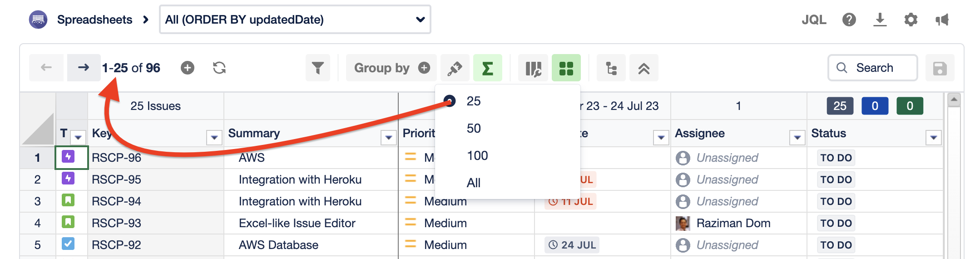Click the refresh issues icon
This screenshot has width=980, height=259.
pos(219,68)
